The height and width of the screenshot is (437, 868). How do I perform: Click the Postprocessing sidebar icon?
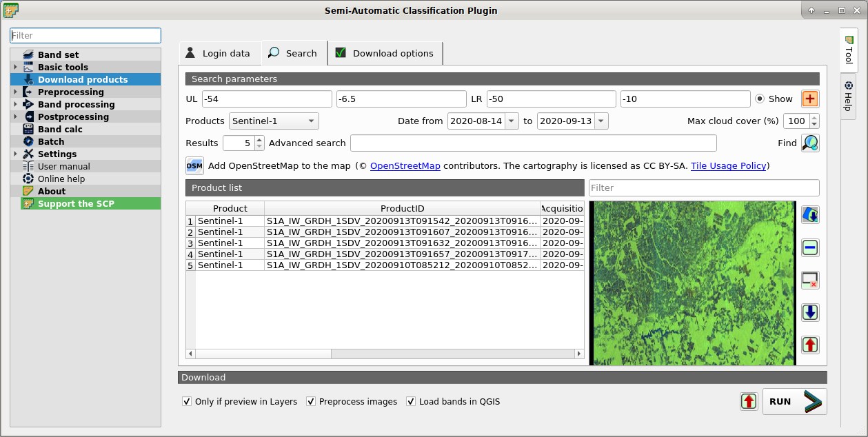[28, 116]
